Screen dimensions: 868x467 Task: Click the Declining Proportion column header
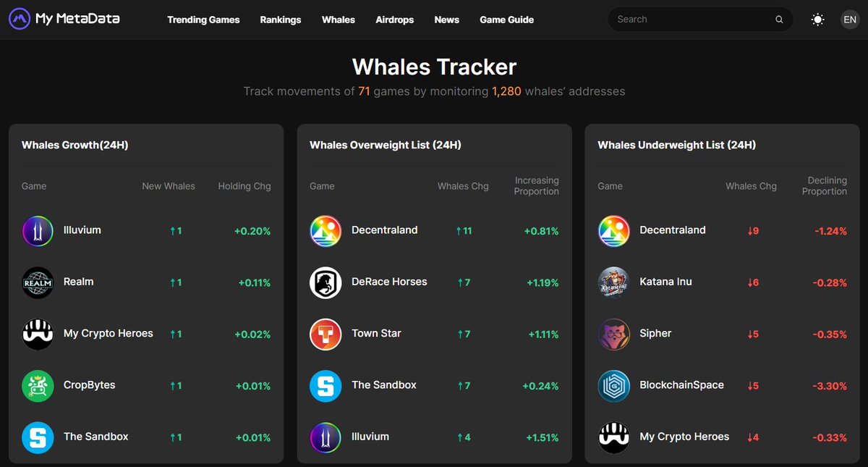coord(825,186)
